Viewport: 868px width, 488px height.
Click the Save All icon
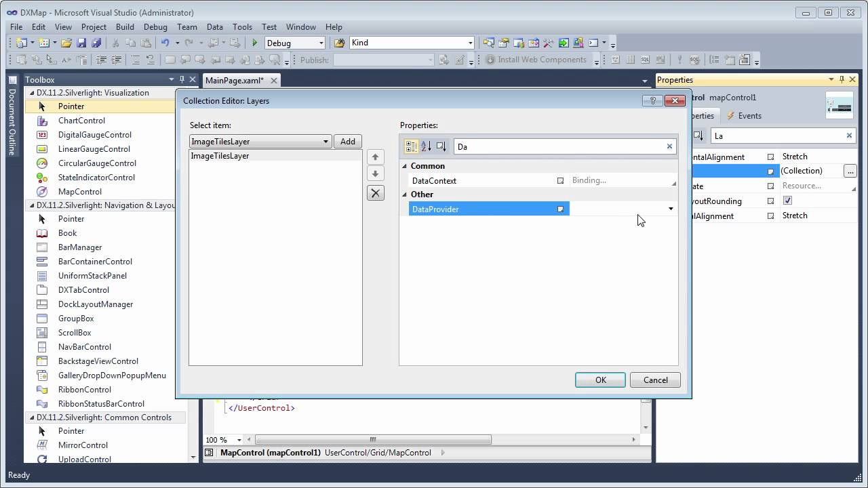click(x=96, y=43)
